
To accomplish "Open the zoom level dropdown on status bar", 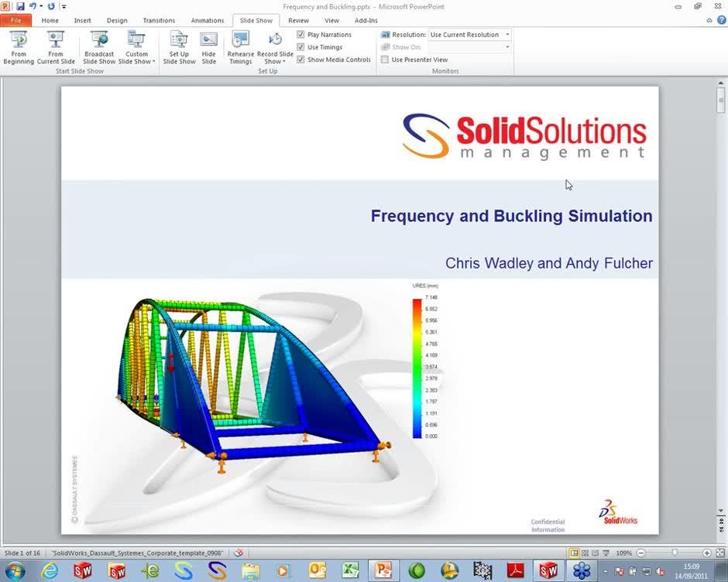I will point(624,553).
